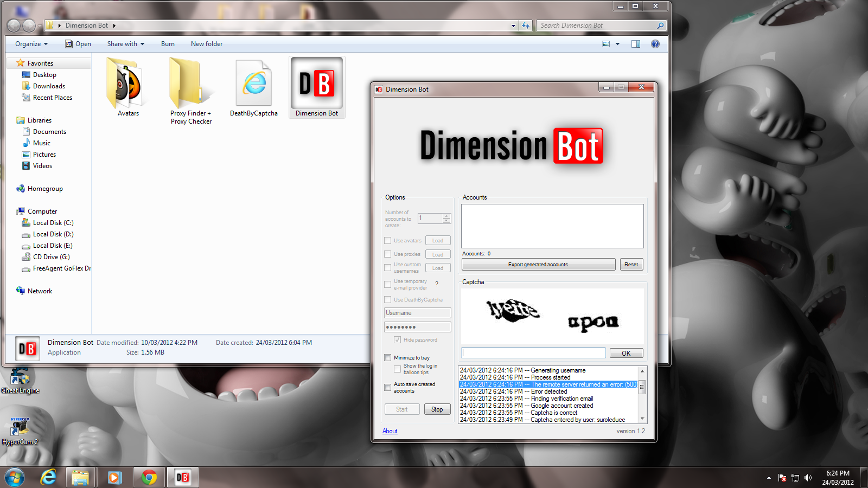Enable the Minimize to tray checkbox
The image size is (868, 488).
(x=387, y=357)
